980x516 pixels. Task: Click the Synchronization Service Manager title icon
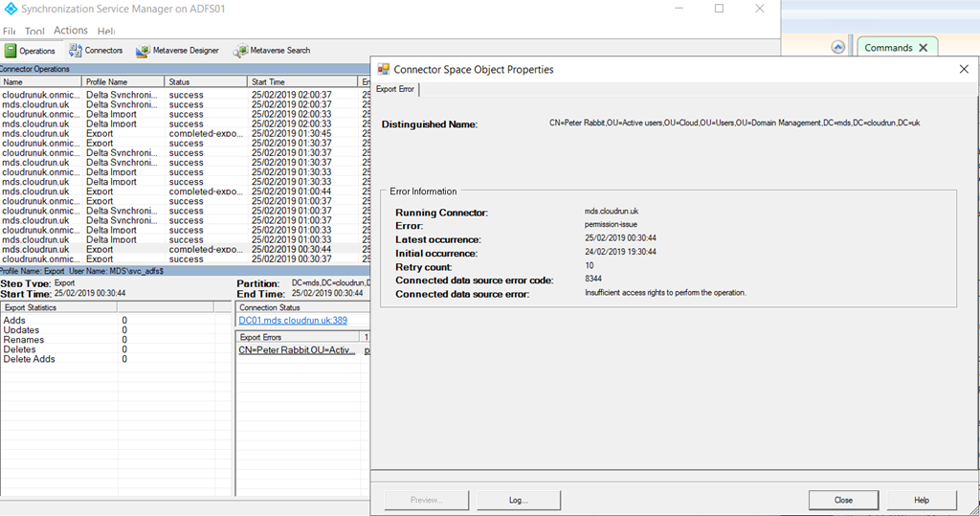click(x=10, y=9)
